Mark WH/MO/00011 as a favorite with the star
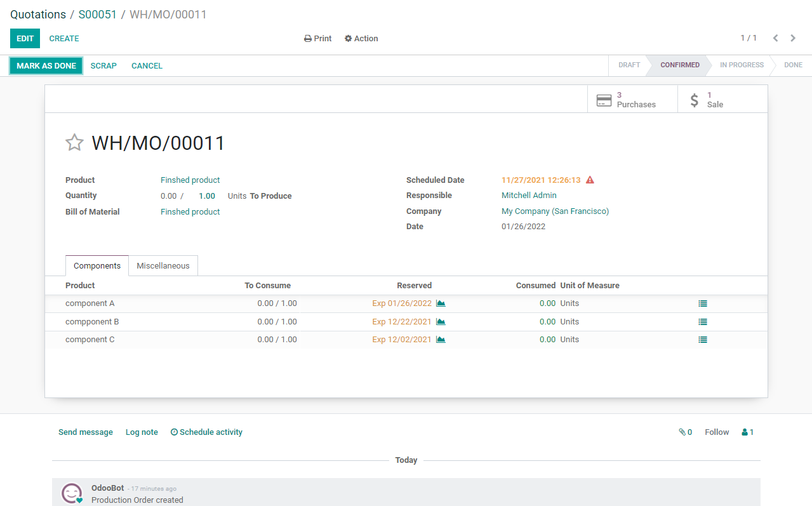The height and width of the screenshot is (506, 812). coord(74,143)
